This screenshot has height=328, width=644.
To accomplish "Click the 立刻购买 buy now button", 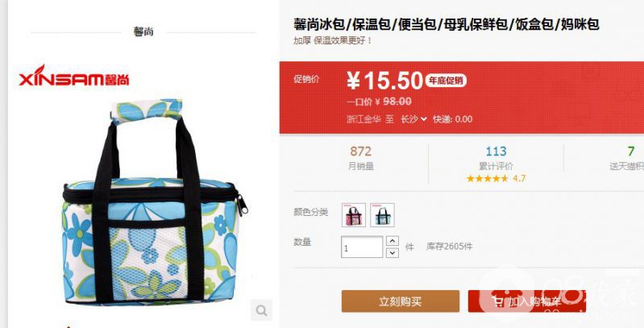I will (401, 301).
